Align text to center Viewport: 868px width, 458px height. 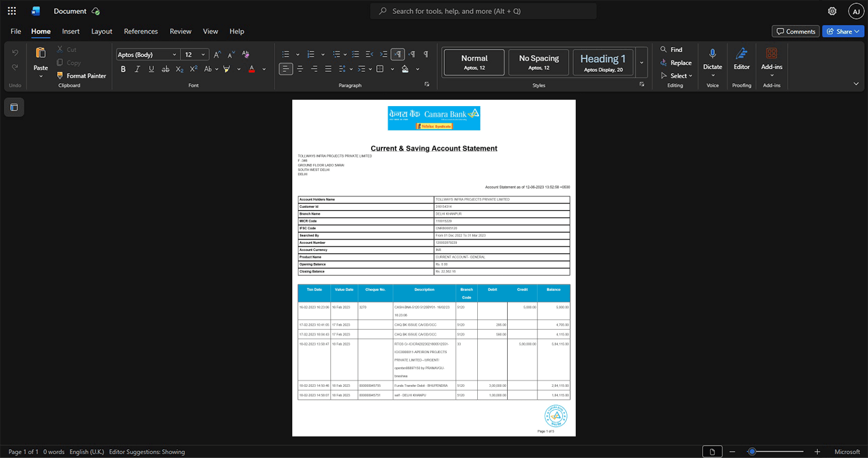[x=300, y=69]
